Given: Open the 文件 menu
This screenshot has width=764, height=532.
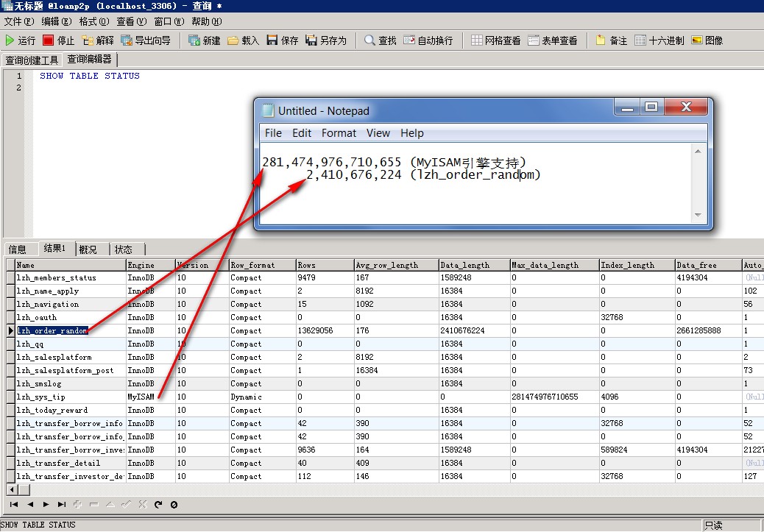Looking at the screenshot, I should 19,21.
